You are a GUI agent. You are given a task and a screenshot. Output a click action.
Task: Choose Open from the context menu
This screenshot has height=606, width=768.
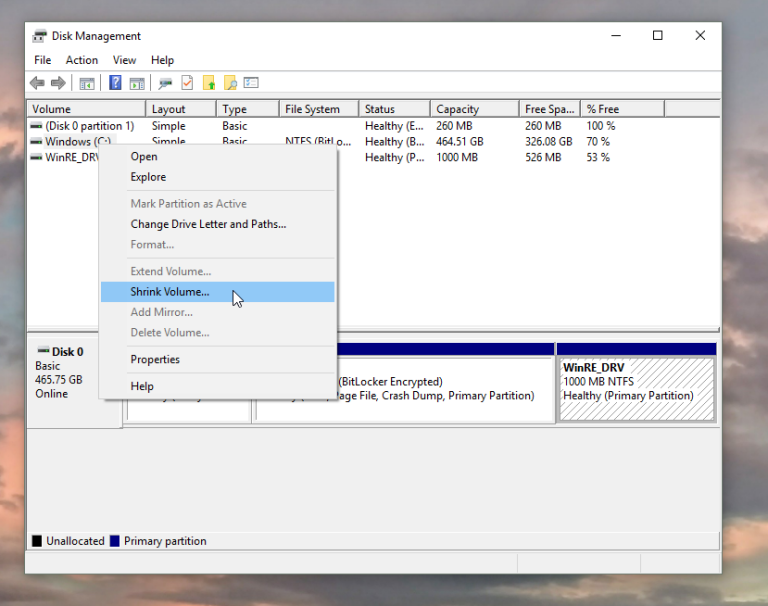pyautogui.click(x=217, y=157)
